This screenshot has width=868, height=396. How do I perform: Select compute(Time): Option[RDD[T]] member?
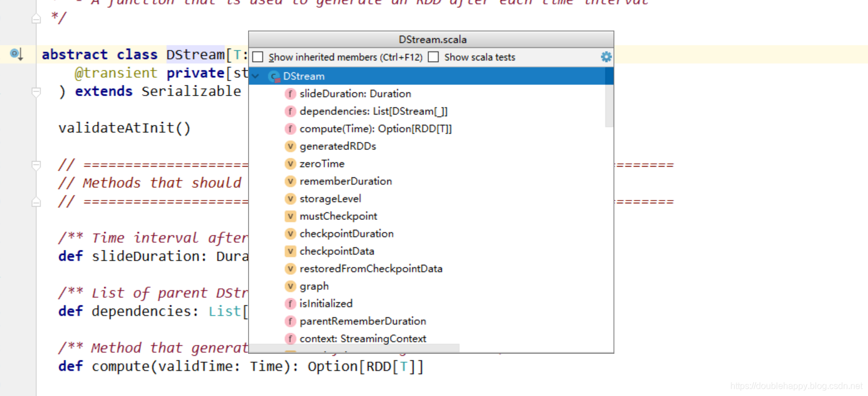point(376,129)
